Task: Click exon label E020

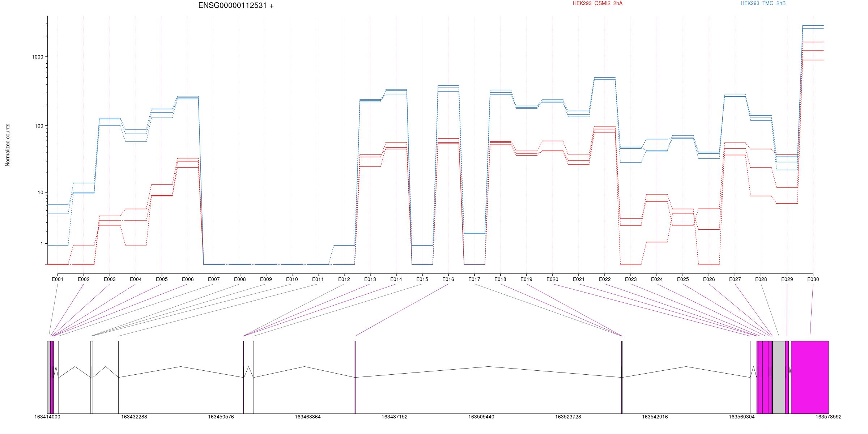Action: coord(552,279)
